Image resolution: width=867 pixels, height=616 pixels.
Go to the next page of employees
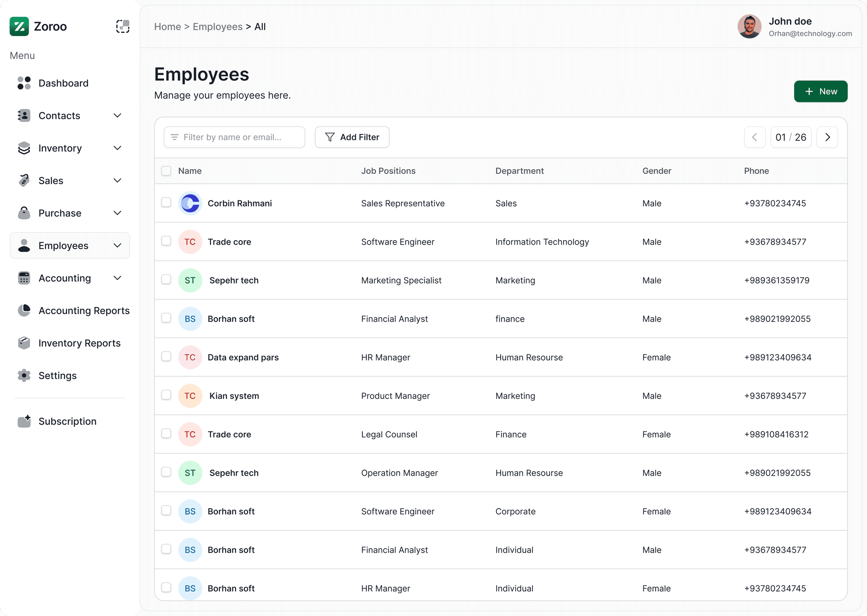click(x=827, y=137)
